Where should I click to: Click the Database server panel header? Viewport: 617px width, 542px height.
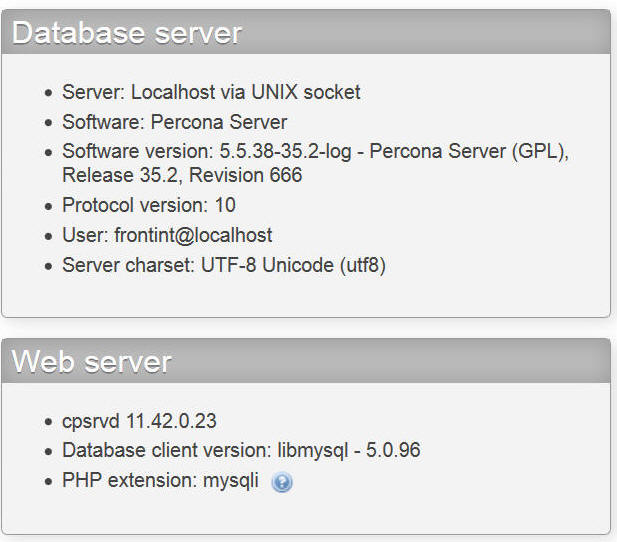[306, 32]
